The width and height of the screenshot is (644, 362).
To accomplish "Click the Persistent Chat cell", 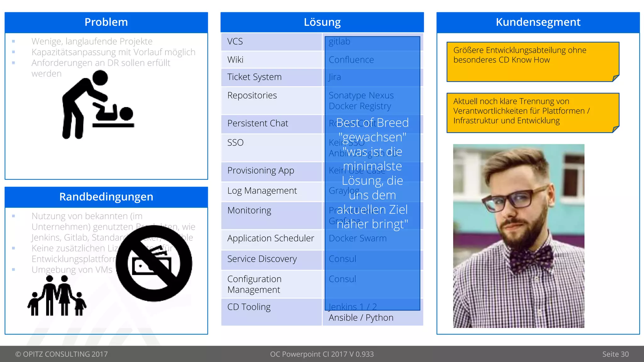I will click(x=271, y=124).
